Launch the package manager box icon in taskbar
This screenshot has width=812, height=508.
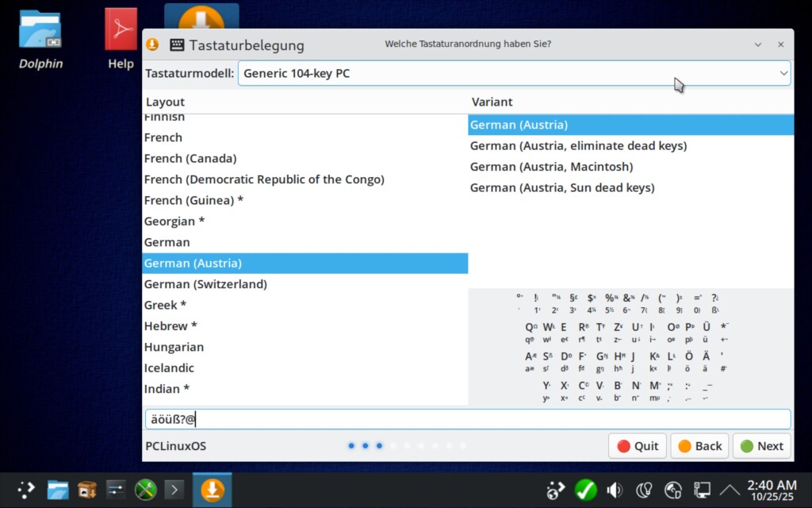tap(87, 490)
